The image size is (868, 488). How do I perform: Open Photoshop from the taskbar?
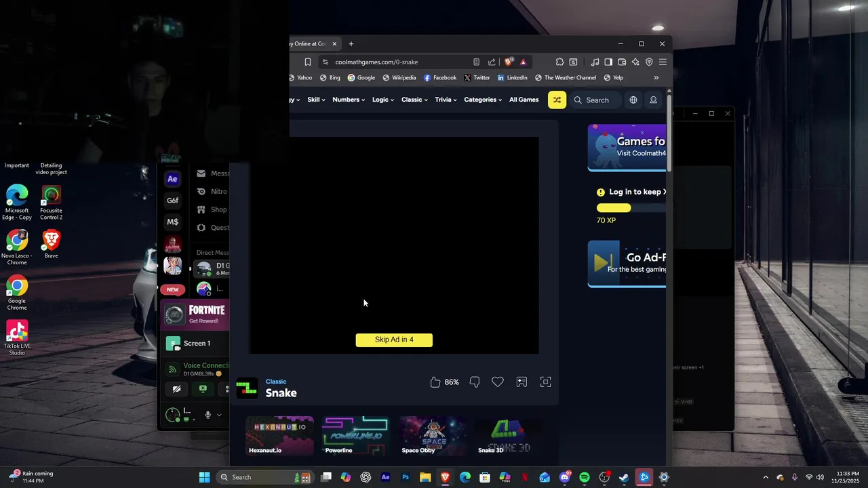click(406, 477)
